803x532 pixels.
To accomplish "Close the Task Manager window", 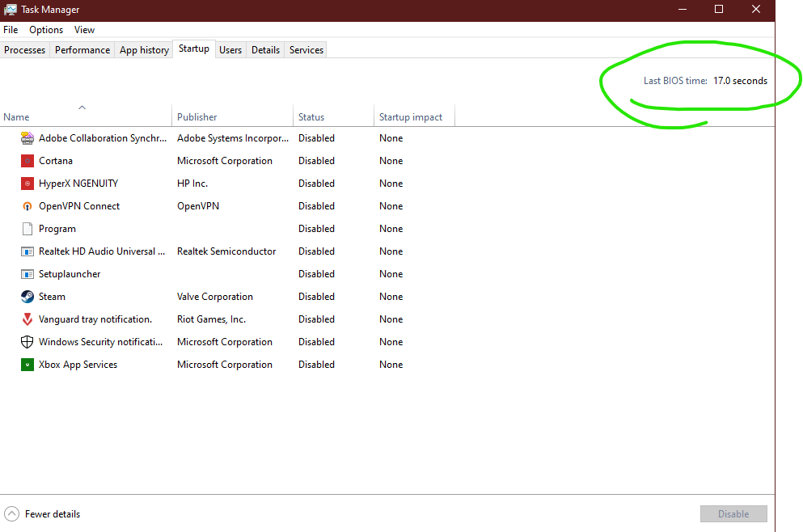I will pos(756,9).
